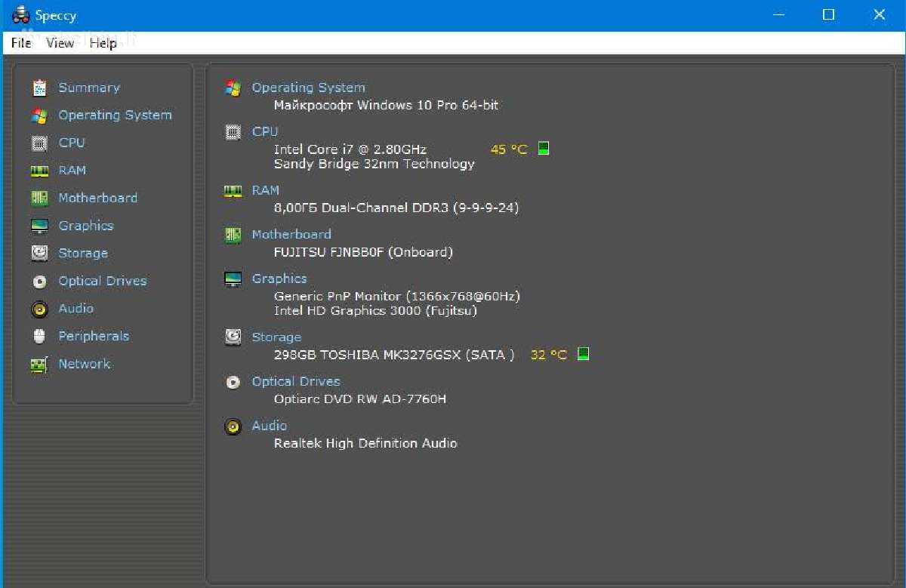The height and width of the screenshot is (588, 906).
Task: Click the Motherboard heading link in summary
Action: pos(291,234)
